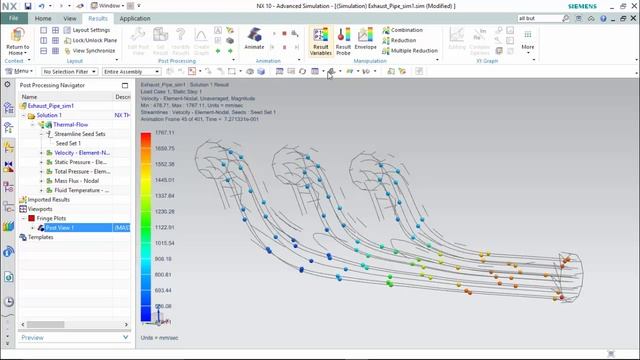Select the stacked two-view layout icon
640x360 pixels.
coord(44,51)
